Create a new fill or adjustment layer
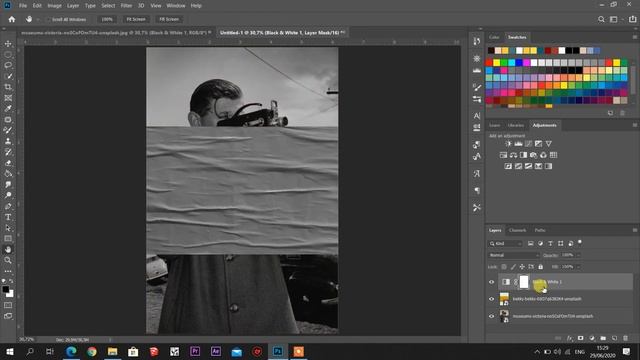Viewport: 640px width, 360px height. [x=592, y=338]
